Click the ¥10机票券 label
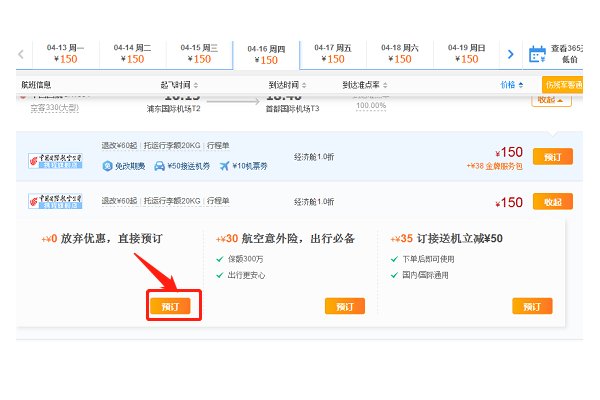600x400 pixels. pos(249,166)
